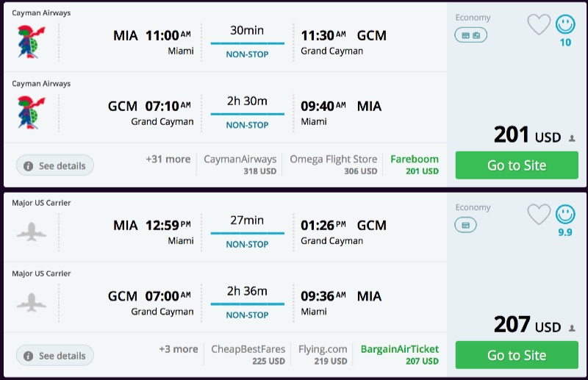
Task: Click the airplane icon for 07:00 AM return flight
Action: (31, 302)
